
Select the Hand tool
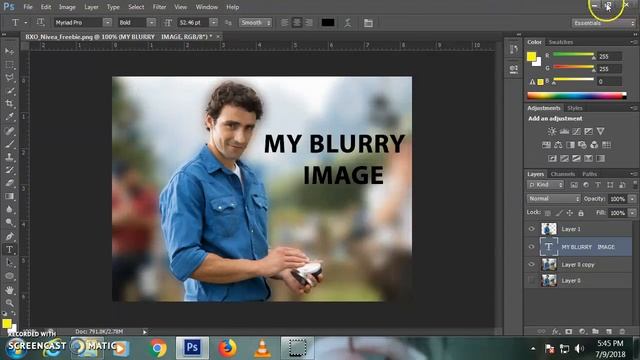[x=9, y=290]
